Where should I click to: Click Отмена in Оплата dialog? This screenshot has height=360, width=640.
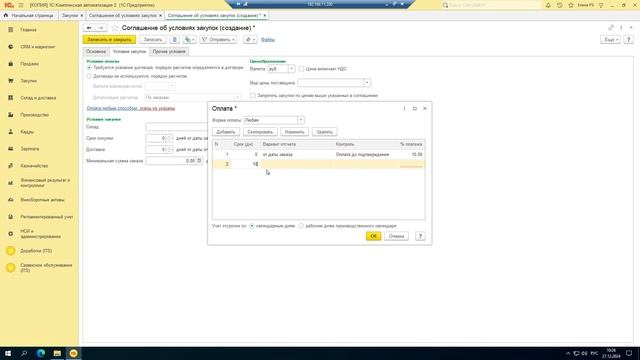pyautogui.click(x=396, y=236)
